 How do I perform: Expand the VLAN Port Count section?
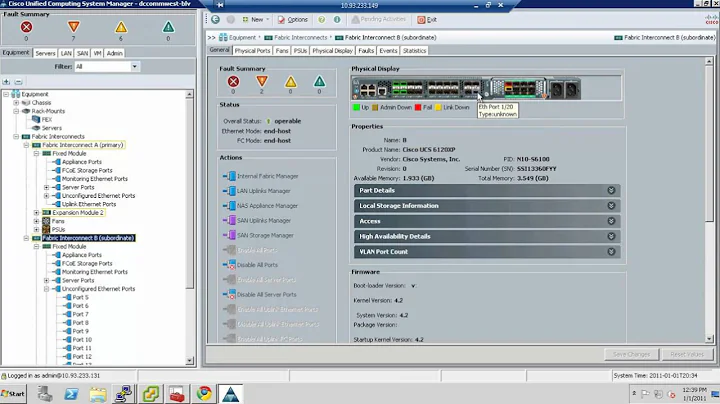(x=487, y=252)
